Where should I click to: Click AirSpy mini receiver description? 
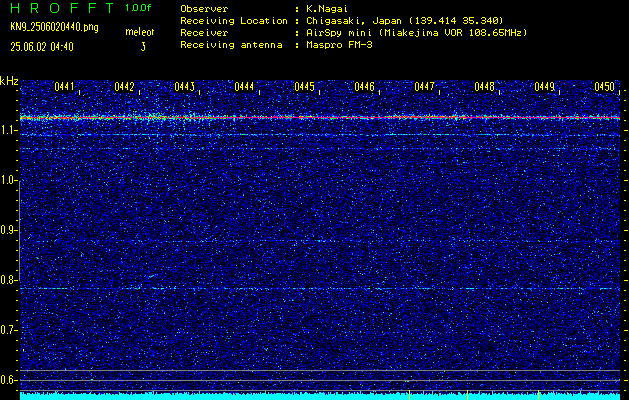417,33
